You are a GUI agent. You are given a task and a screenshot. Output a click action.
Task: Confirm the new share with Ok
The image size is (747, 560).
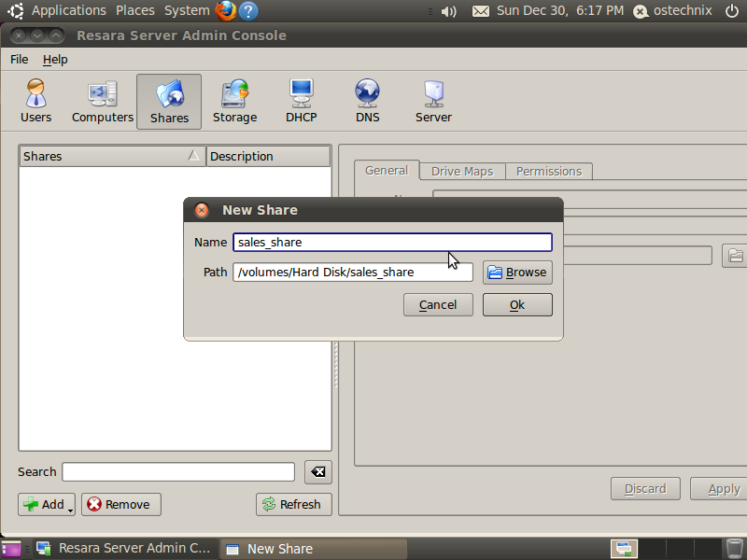(517, 305)
